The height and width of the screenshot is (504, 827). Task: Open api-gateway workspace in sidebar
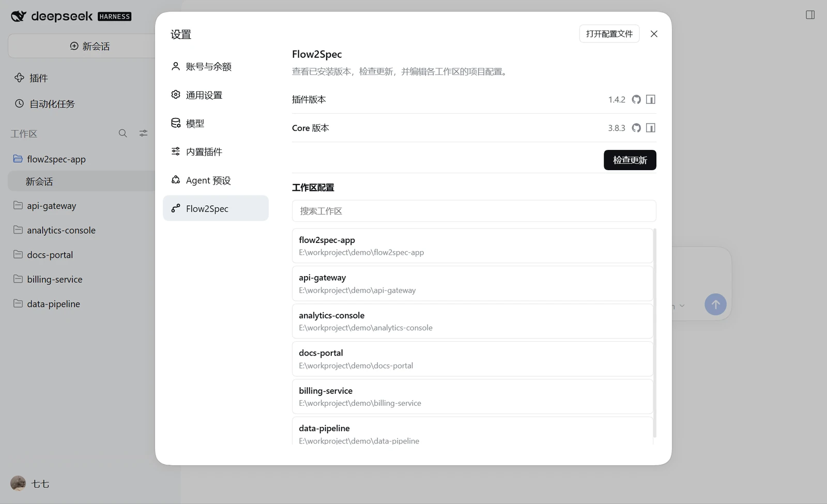pos(52,205)
